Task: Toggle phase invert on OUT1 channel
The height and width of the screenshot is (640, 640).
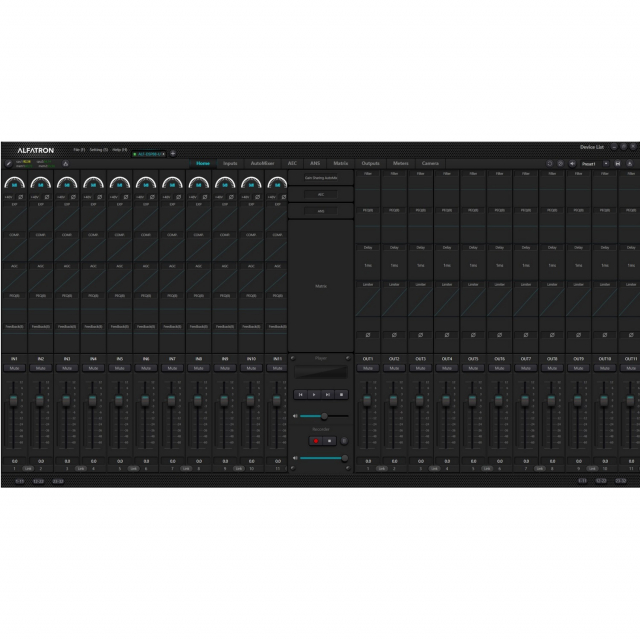Action: [367, 334]
